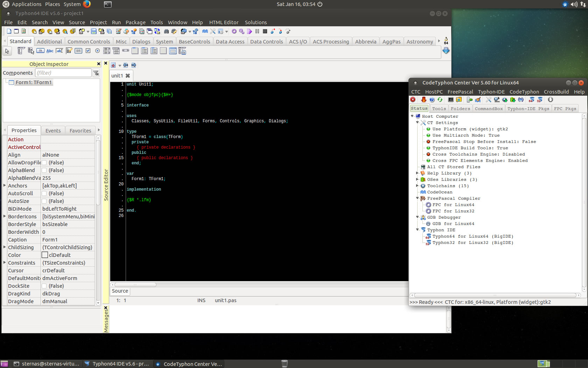
Task: Expand the Anchors property
Action: (x=5, y=185)
